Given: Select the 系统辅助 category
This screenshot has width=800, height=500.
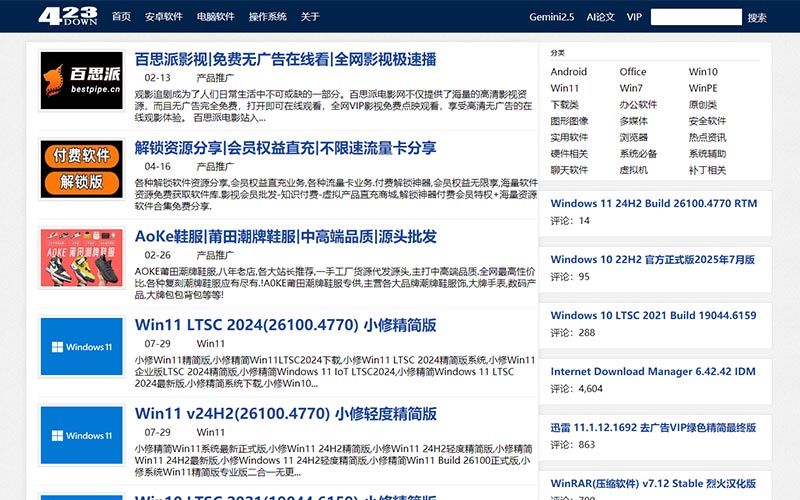Looking at the screenshot, I should [x=708, y=154].
